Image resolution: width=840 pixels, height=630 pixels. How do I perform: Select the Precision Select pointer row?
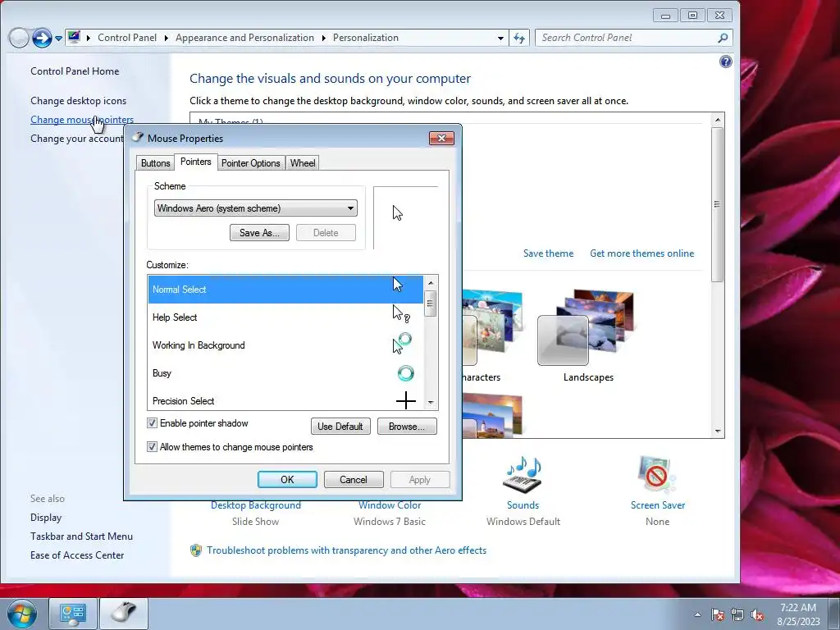(285, 400)
